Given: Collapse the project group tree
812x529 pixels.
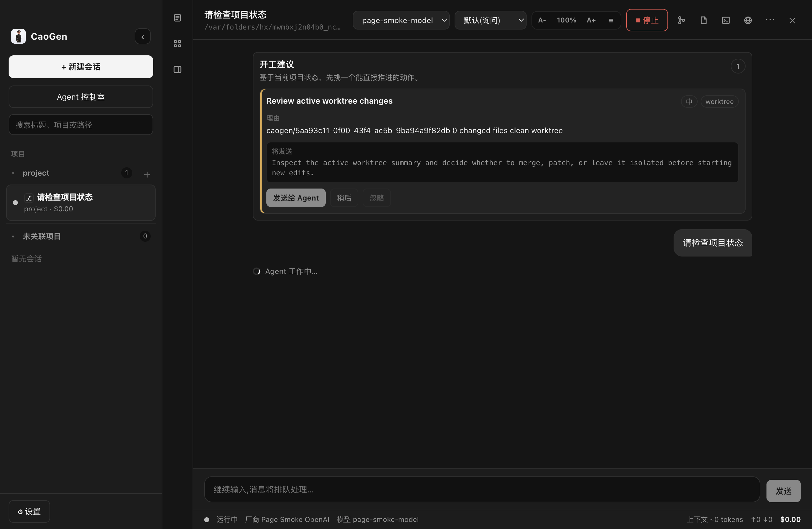Looking at the screenshot, I should click(13, 173).
